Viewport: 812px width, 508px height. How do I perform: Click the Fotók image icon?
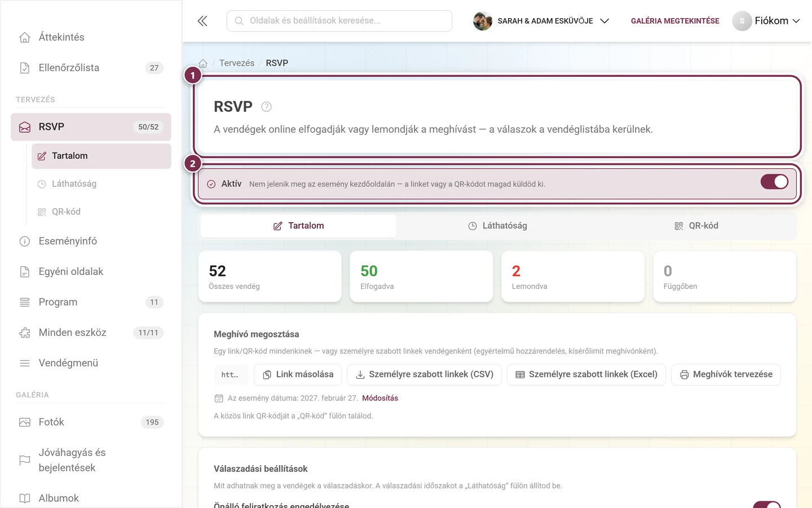point(25,422)
